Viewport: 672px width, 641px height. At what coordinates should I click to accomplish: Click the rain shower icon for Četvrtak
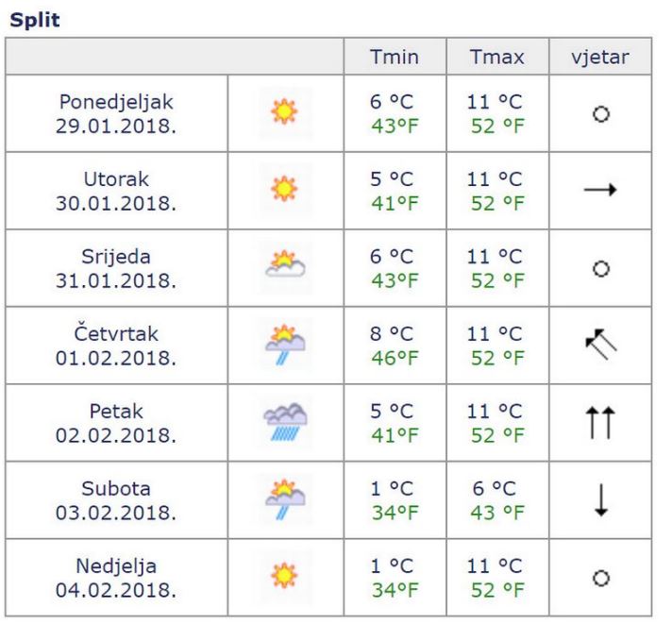click(285, 345)
